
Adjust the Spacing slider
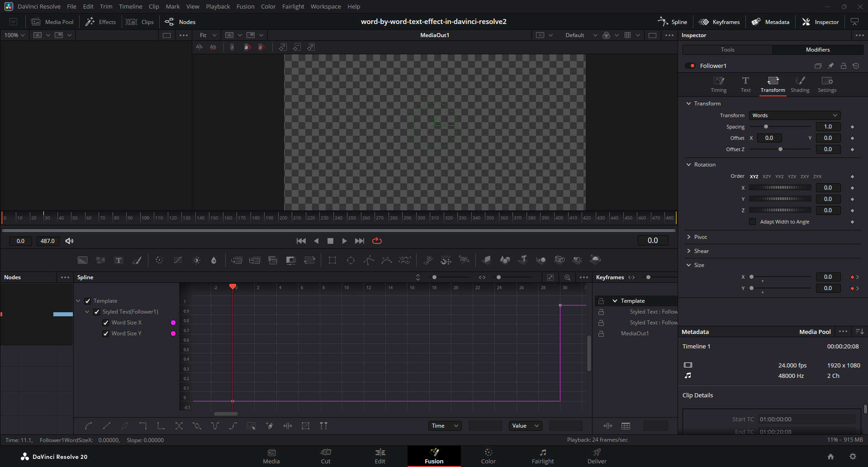click(x=766, y=127)
